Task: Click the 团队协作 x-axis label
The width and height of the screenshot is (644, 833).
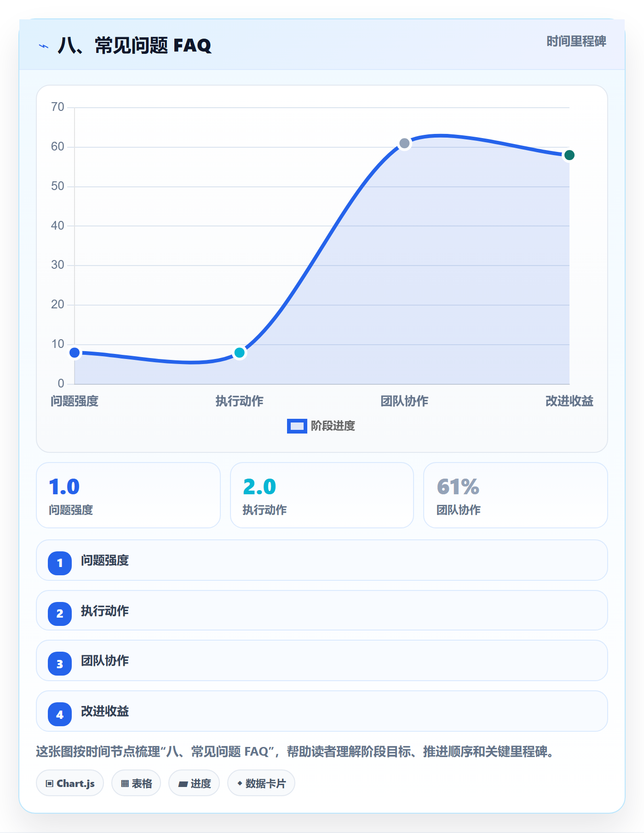Action: 404,401
